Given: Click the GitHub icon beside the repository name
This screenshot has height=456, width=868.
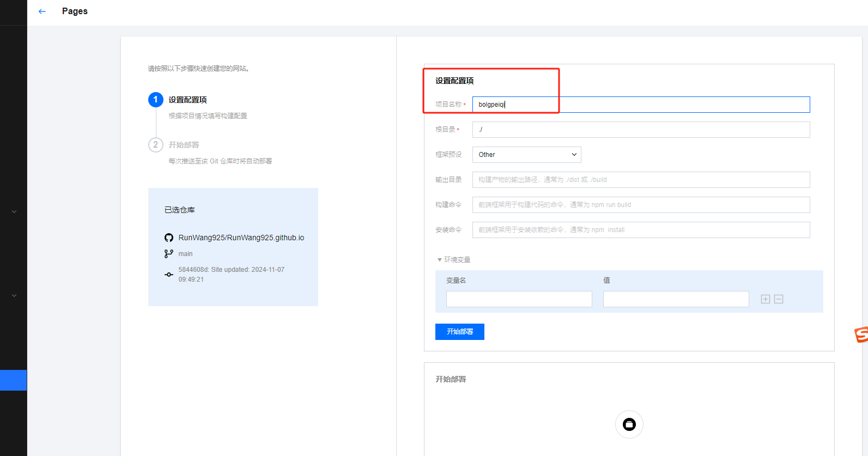Looking at the screenshot, I should pyautogui.click(x=169, y=238).
